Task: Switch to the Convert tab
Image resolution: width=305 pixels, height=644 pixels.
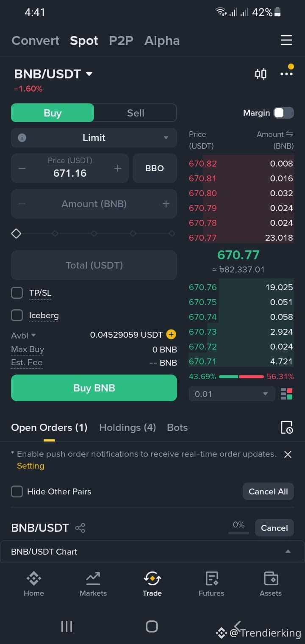Action: click(36, 41)
